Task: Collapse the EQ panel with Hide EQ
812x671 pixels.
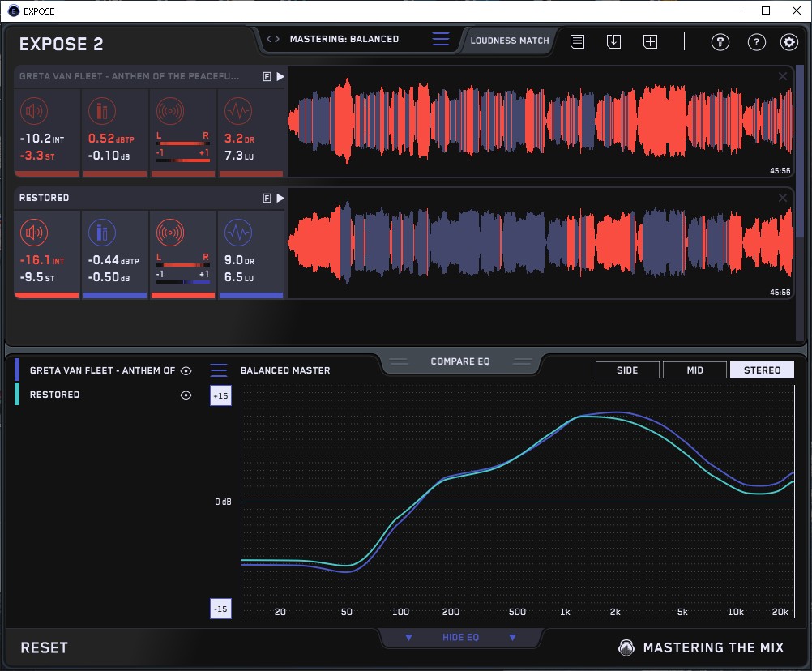Action: (x=460, y=637)
